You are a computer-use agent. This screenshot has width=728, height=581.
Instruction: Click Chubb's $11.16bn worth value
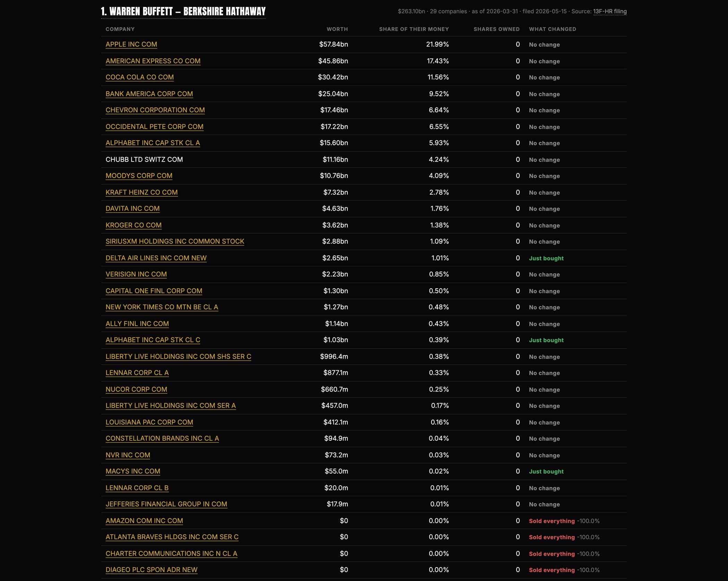335,159
